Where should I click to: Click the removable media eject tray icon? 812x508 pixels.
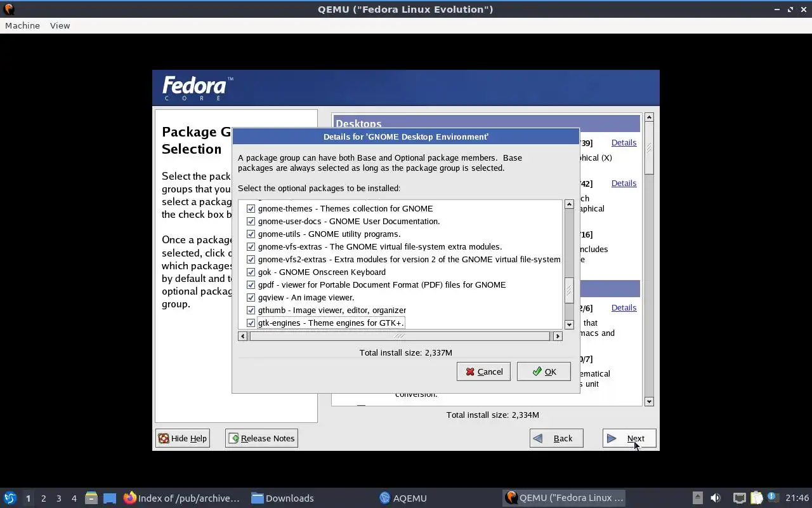pos(697,498)
